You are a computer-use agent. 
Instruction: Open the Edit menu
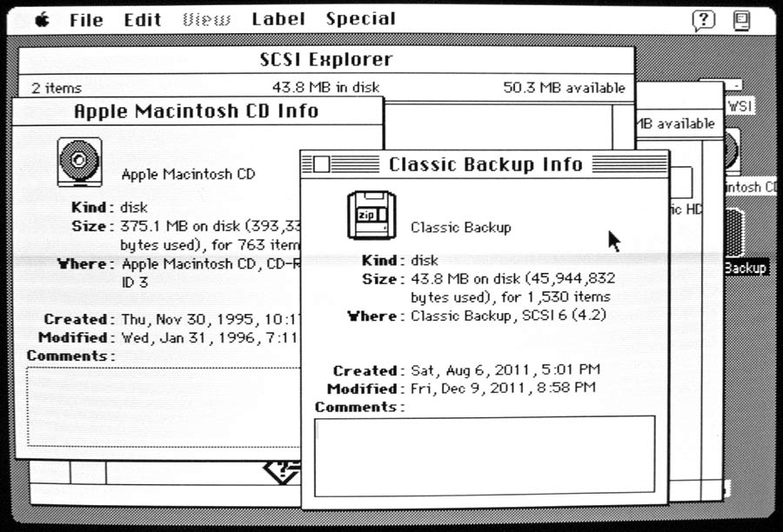tap(143, 19)
